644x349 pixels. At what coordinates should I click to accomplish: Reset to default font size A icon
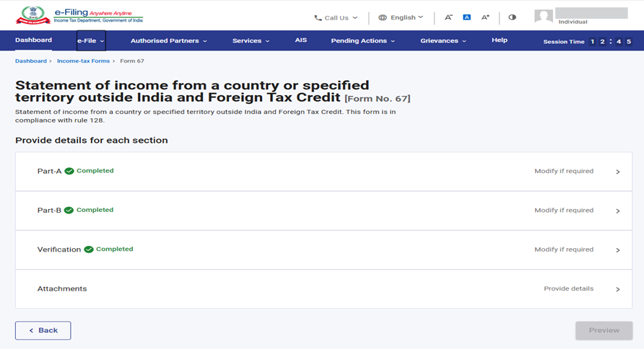(467, 17)
